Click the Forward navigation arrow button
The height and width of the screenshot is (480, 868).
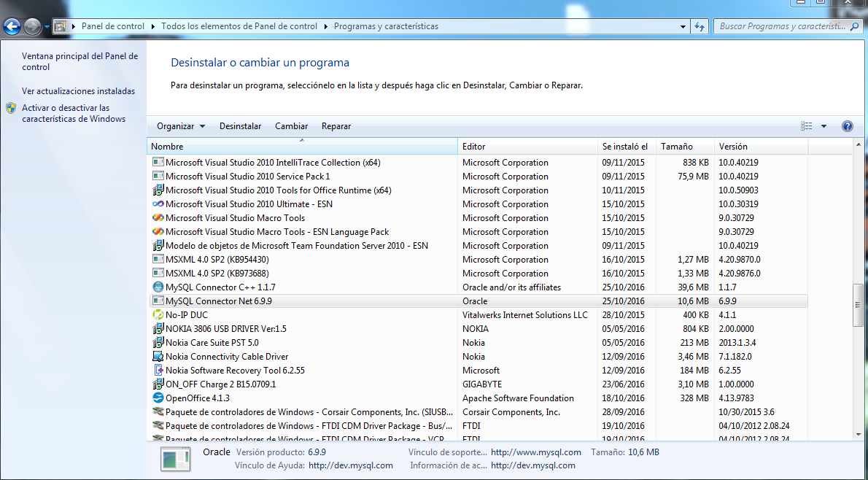point(33,26)
